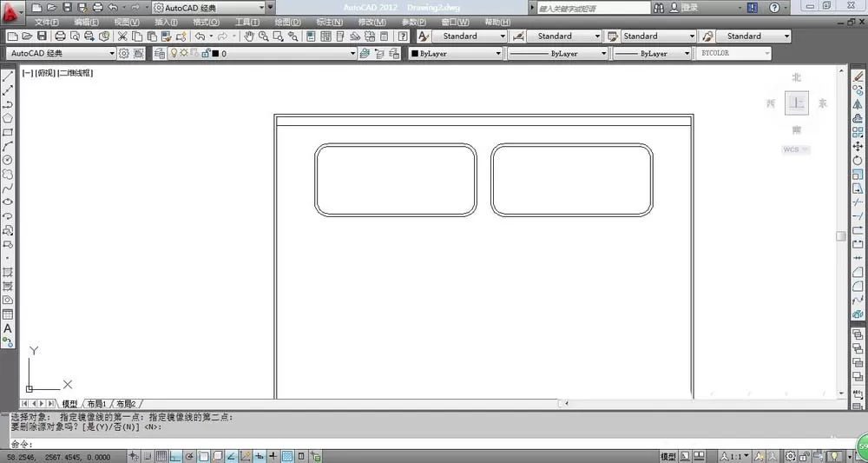868x463 pixels.
Task: Open the 绘图(D) menu
Action: pos(287,23)
